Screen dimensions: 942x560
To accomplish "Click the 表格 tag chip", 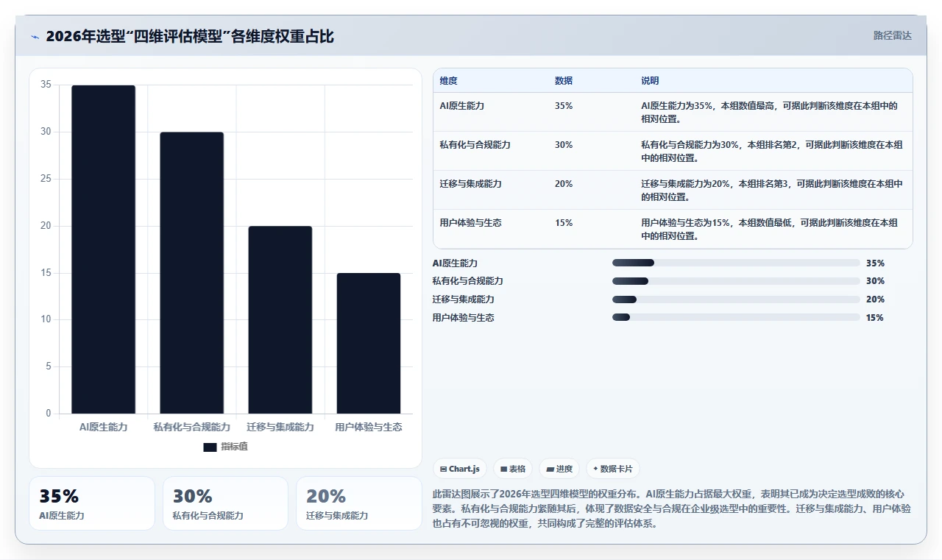I will coord(513,469).
